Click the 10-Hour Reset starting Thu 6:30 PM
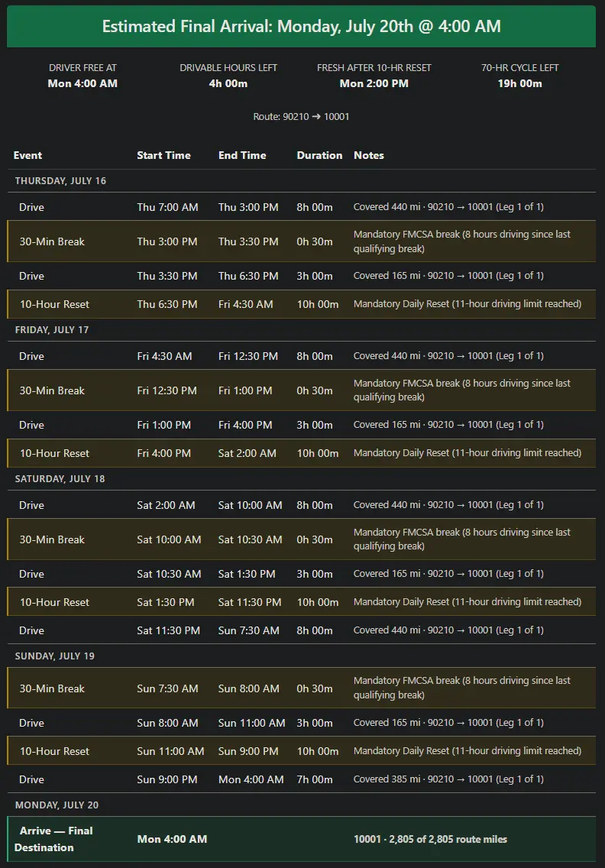 click(x=302, y=304)
